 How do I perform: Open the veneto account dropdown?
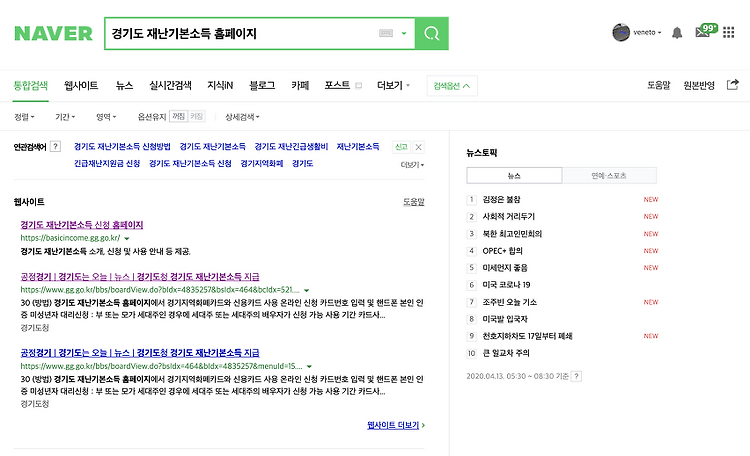pos(647,33)
